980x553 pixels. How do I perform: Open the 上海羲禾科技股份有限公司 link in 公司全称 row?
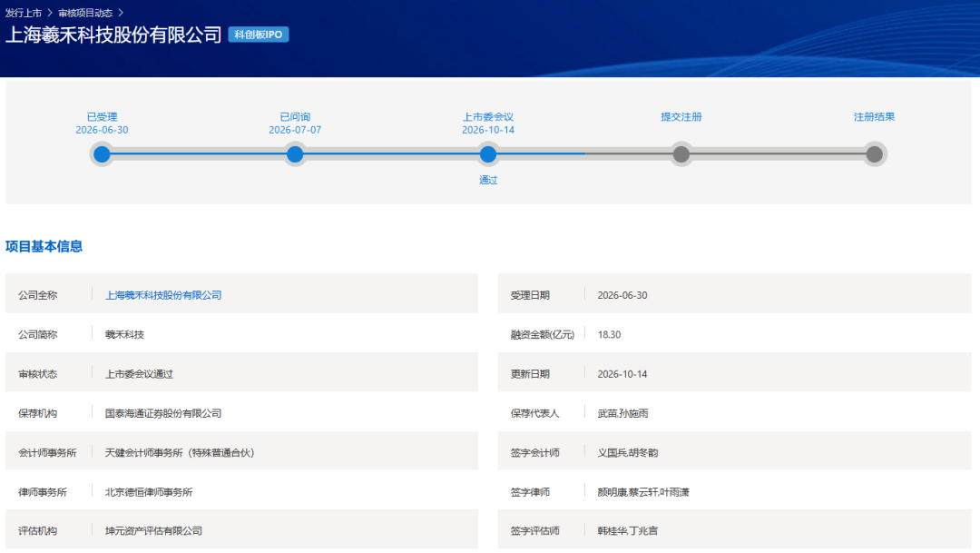[x=163, y=295]
